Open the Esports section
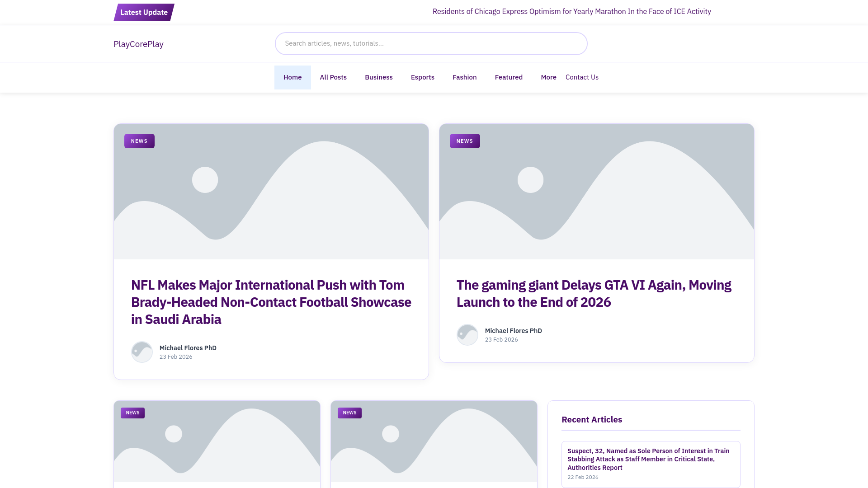The width and height of the screenshot is (868, 488). [422, 77]
